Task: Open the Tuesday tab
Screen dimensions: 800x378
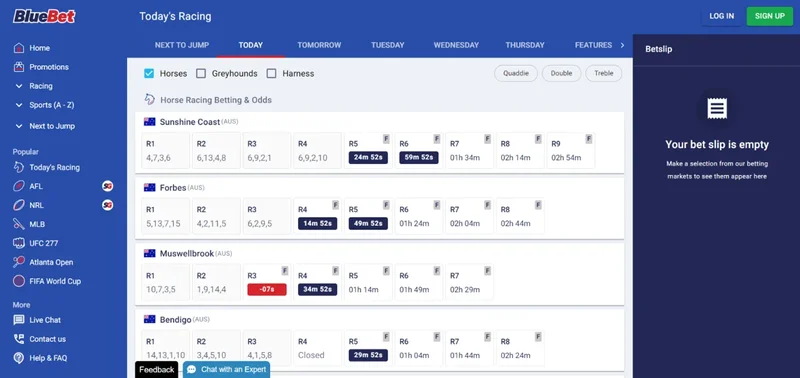Action: [x=388, y=45]
